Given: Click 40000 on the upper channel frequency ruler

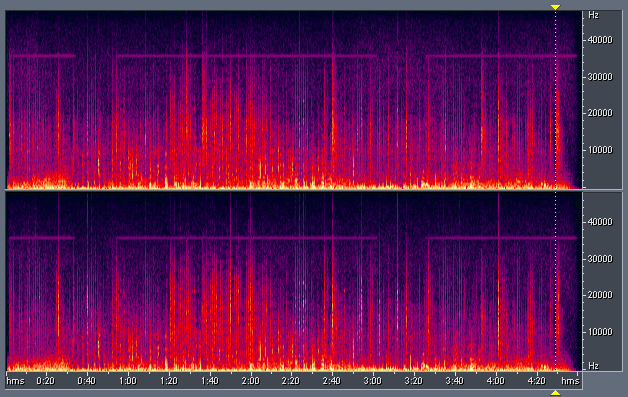Looking at the screenshot, I should 600,40.
